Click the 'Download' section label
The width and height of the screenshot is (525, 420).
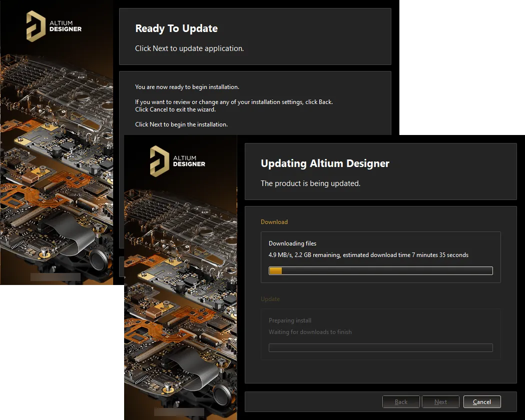click(x=274, y=221)
